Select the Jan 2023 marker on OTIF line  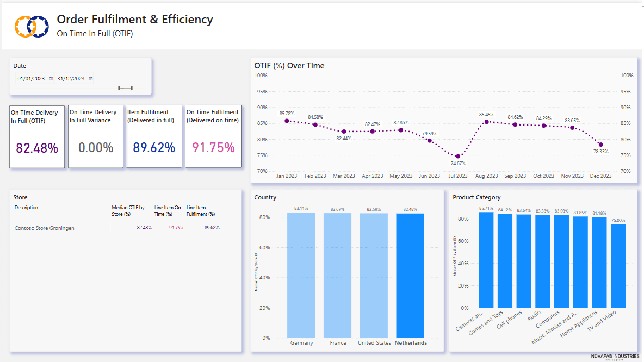287,121
